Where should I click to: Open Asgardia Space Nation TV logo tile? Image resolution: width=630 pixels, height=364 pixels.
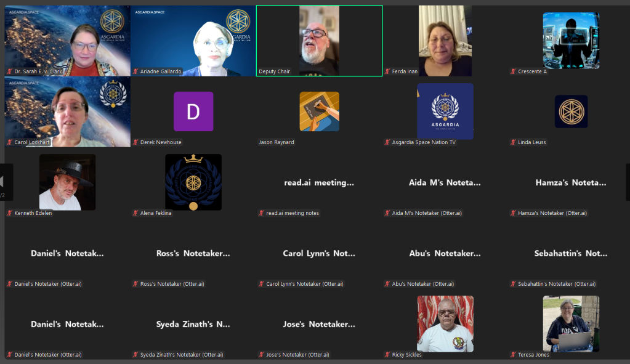pyautogui.click(x=445, y=111)
